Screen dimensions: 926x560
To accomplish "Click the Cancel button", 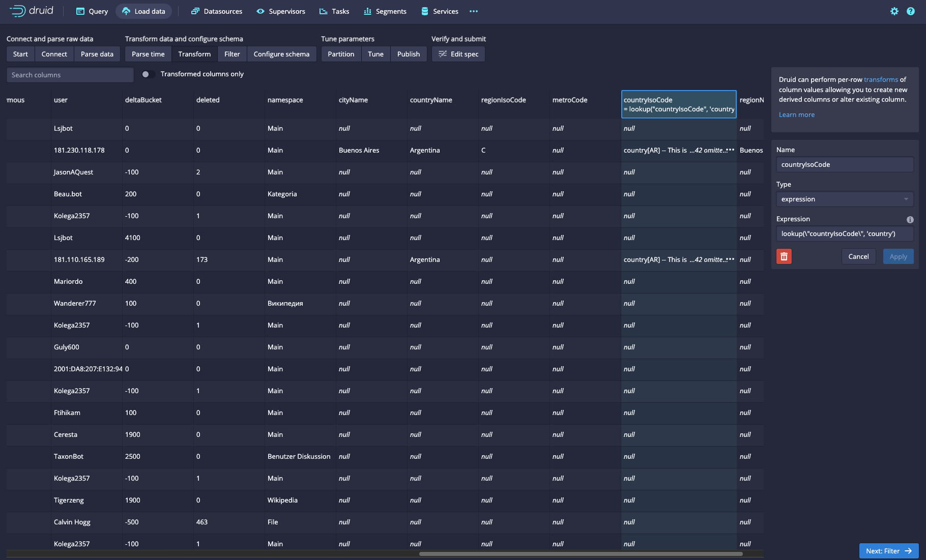I will [858, 257].
